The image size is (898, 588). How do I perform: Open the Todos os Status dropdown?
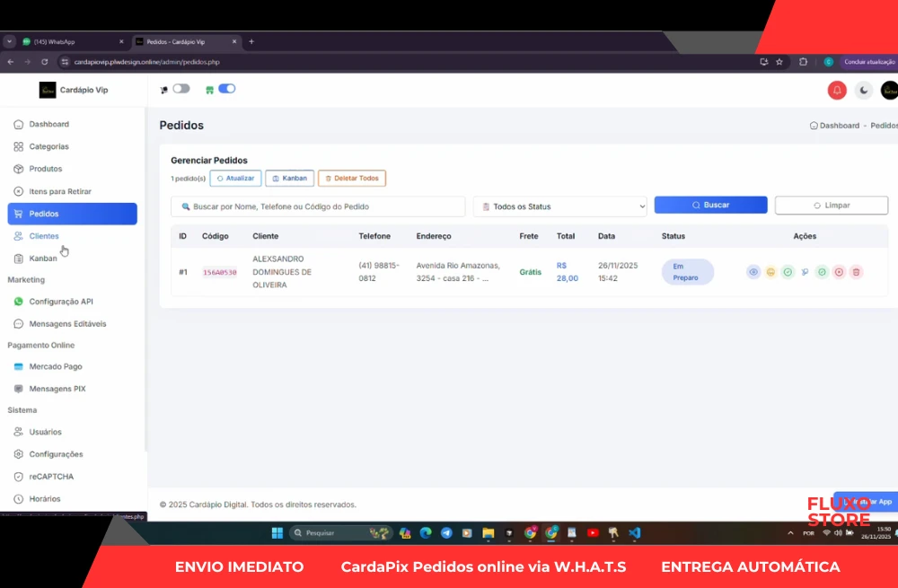tap(559, 206)
